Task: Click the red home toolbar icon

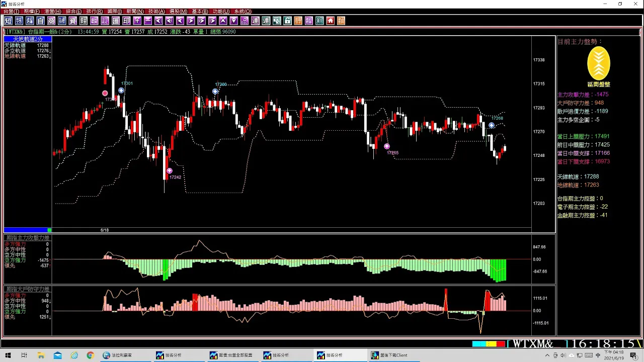Action: click(330, 21)
